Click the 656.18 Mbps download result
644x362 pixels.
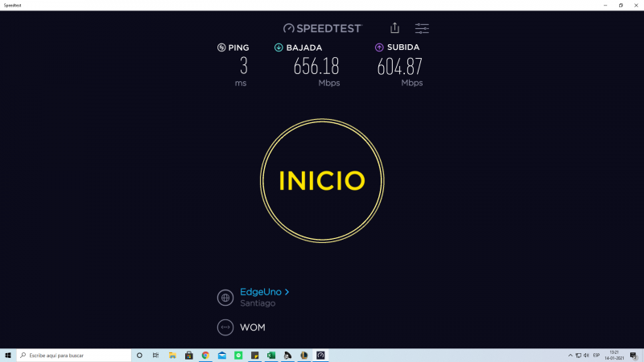[316, 68]
